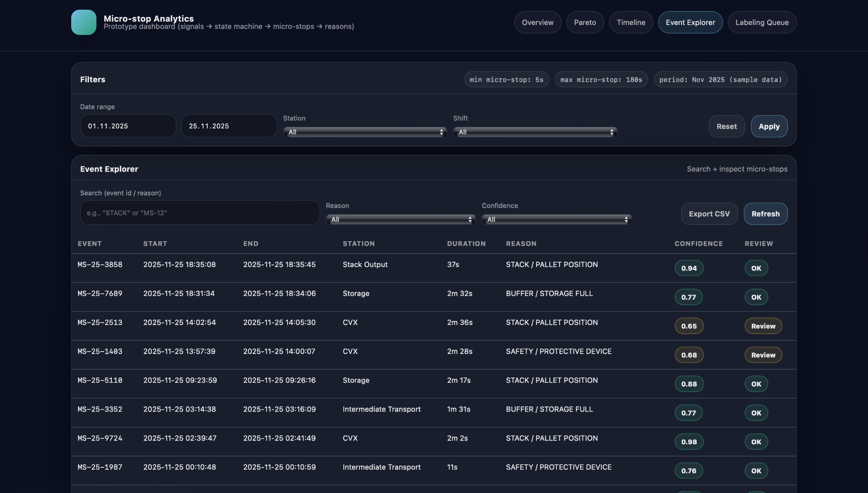Switch to the Overview tab

pos(537,22)
